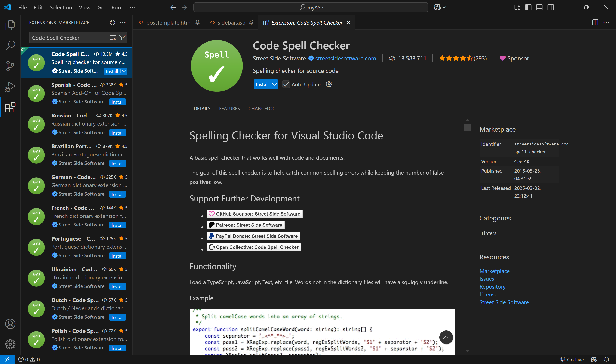Open the CHANGELOG tab
The image size is (616, 364).
point(262,109)
